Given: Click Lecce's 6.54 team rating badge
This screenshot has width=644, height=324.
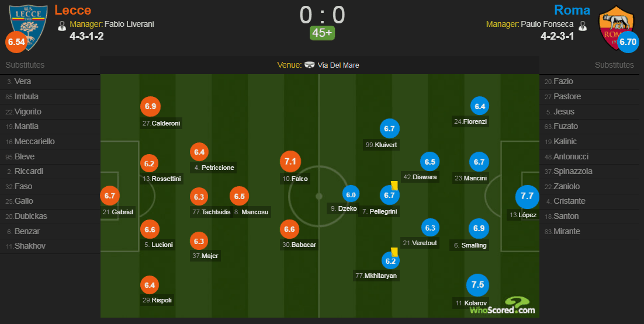Looking at the screenshot, I should [16, 42].
